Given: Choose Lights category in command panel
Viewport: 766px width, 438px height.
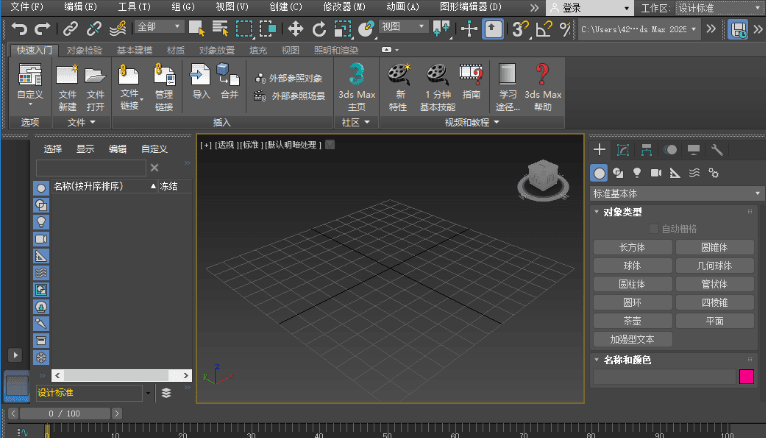Looking at the screenshot, I should point(636,173).
